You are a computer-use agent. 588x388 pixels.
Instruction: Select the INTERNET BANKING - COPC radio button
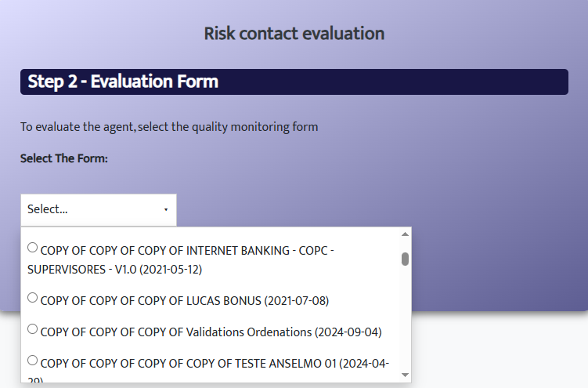point(32,248)
